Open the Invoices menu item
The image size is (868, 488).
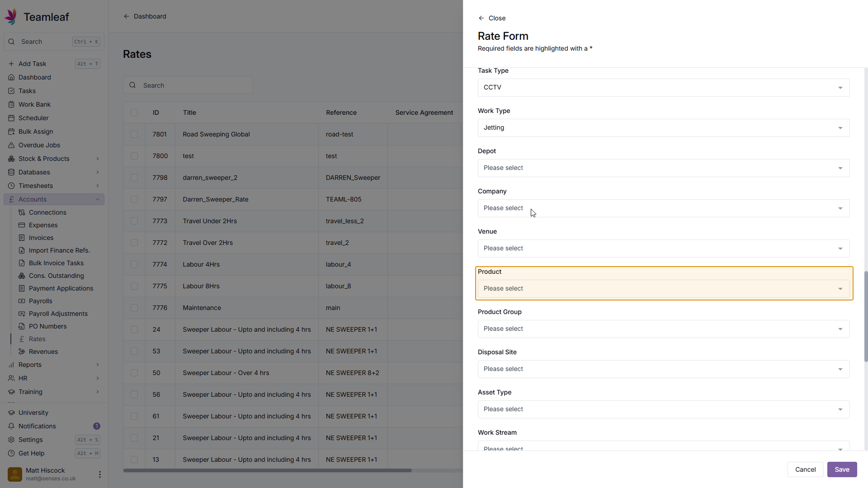pos(41,238)
